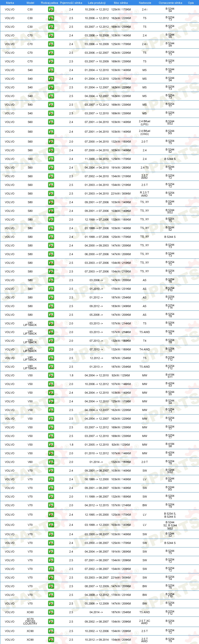Select the fuel icon in the S60 2.0 T row
The width and height of the screenshot is (199, 644).
point(51,142)
